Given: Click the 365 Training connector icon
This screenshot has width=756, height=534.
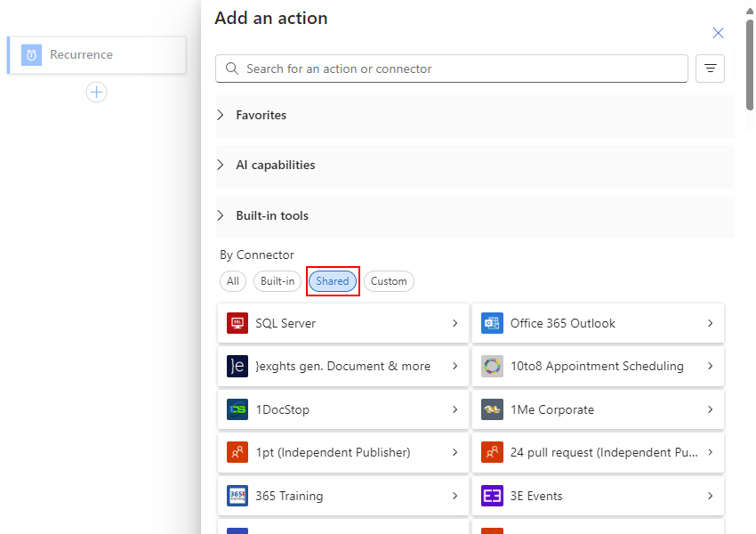Looking at the screenshot, I should [x=237, y=496].
